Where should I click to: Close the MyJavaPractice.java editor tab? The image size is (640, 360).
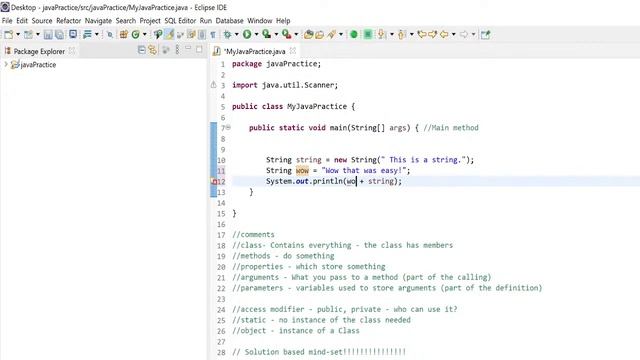pos(293,51)
